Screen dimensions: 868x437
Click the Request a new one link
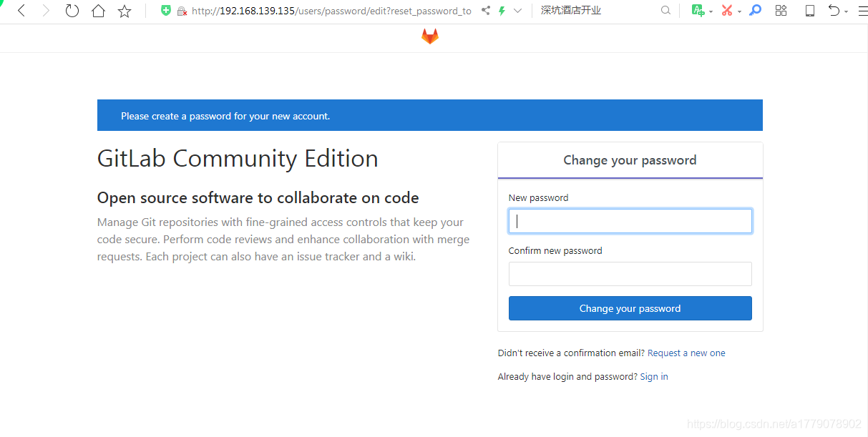click(x=686, y=353)
